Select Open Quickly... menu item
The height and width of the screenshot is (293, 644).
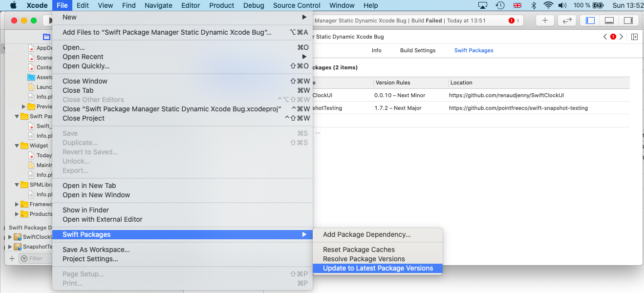tap(183, 66)
